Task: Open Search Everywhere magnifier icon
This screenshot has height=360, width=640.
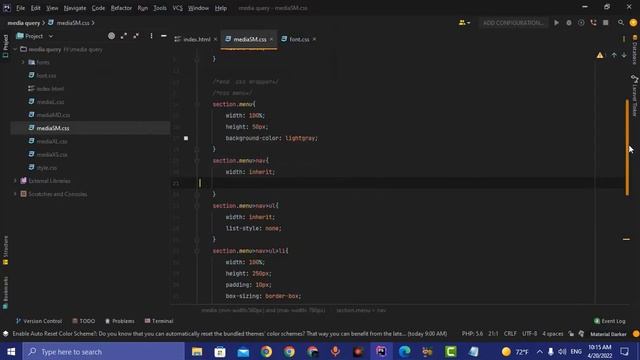Action: 620,23
